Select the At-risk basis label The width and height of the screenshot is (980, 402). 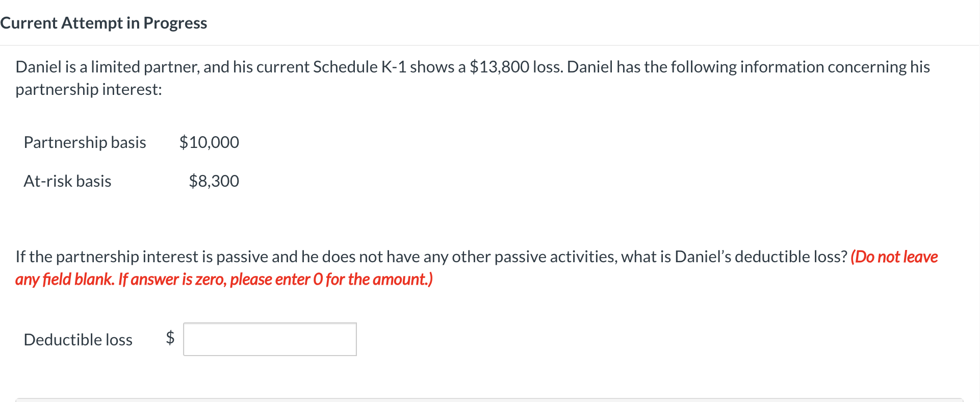pos(67,181)
